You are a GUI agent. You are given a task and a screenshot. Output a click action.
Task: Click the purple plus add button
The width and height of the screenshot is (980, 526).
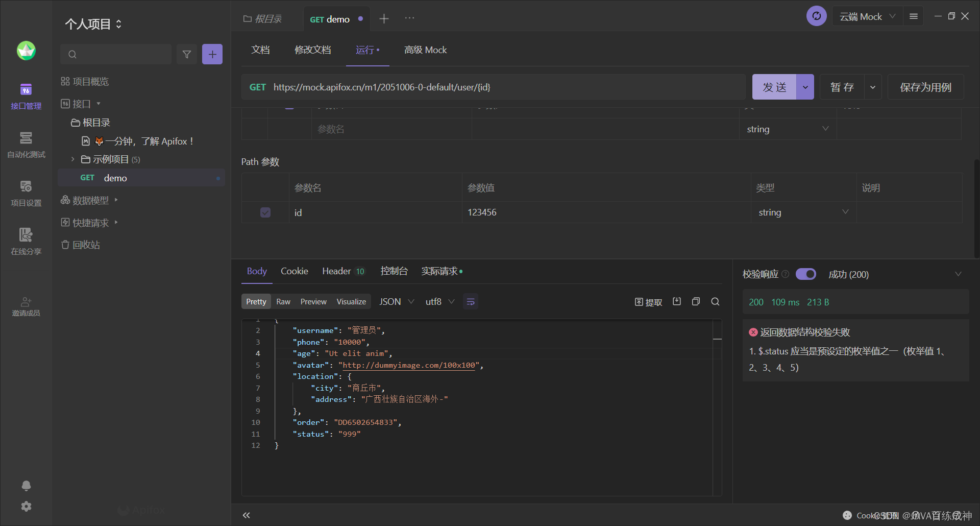[212, 54]
